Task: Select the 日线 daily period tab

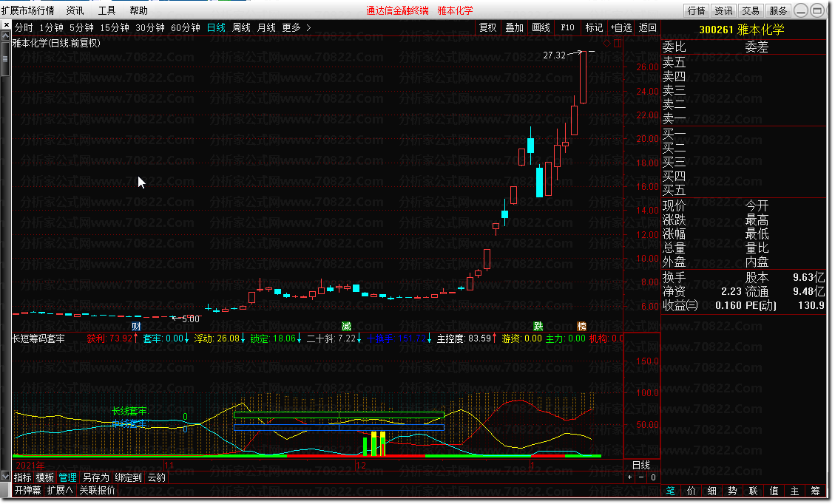Action: tap(216, 27)
